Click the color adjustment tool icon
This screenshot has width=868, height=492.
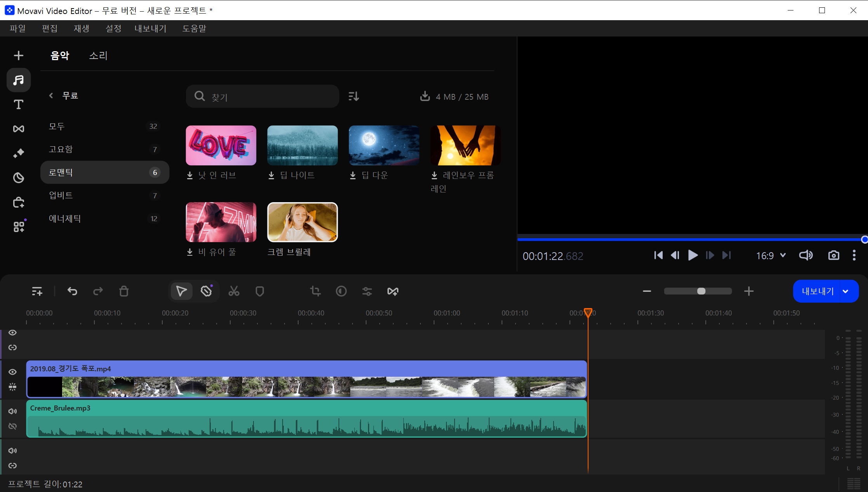click(x=341, y=291)
